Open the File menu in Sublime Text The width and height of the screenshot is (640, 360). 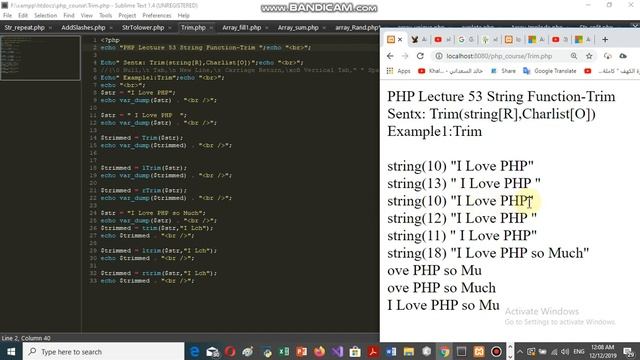(x=7, y=16)
